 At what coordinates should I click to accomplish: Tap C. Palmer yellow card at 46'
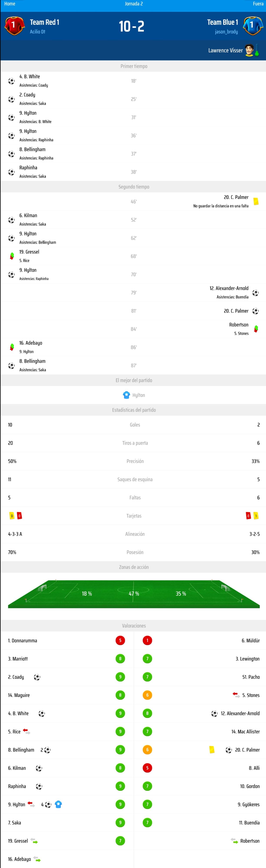256,202
